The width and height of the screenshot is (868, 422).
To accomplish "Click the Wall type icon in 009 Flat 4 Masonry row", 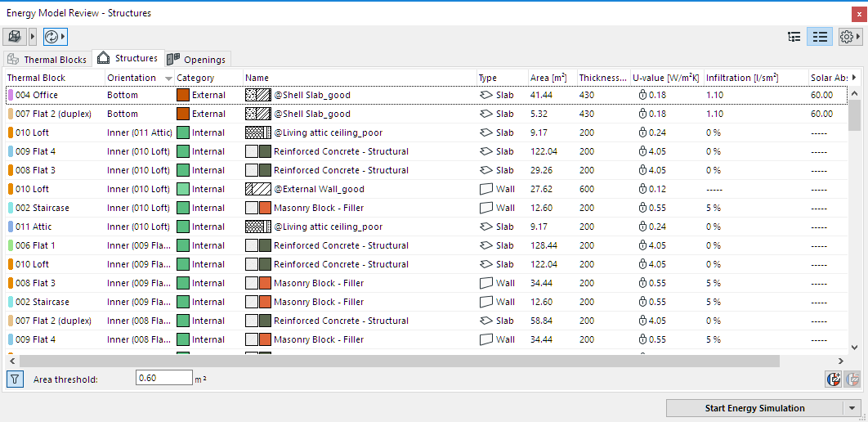I will [486, 339].
